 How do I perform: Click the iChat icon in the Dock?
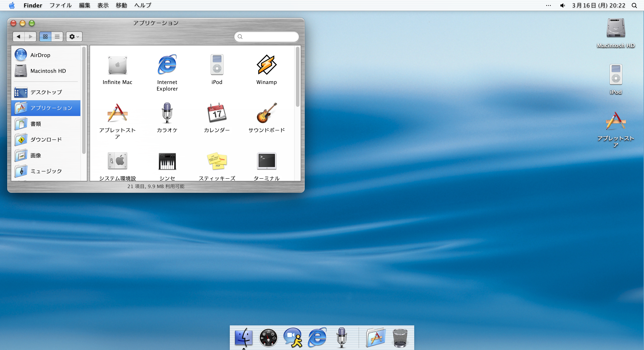(292, 337)
